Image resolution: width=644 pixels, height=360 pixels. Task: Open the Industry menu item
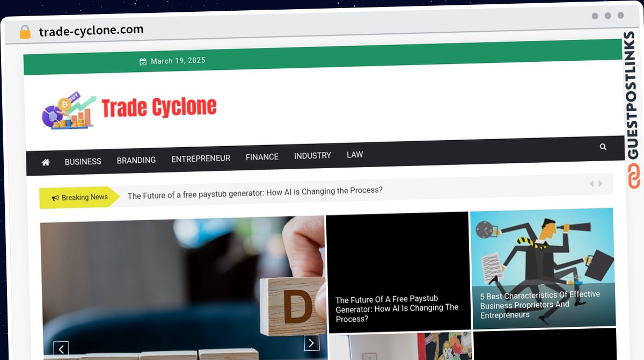point(312,156)
